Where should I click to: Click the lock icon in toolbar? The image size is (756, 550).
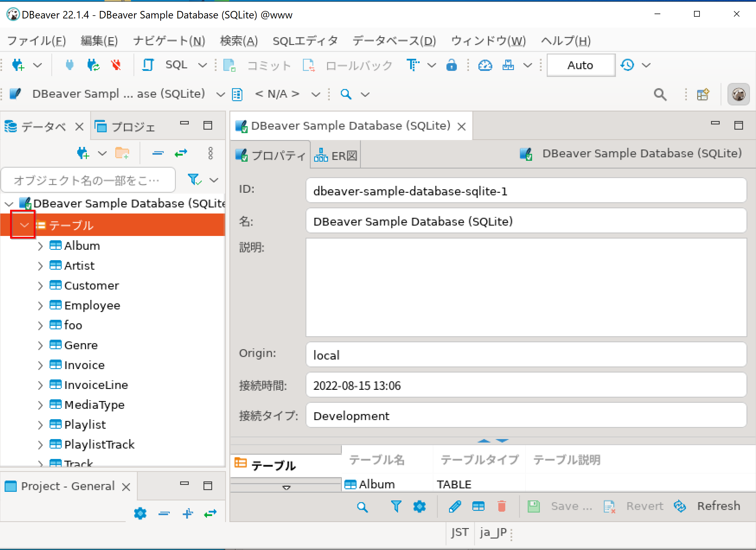452,65
